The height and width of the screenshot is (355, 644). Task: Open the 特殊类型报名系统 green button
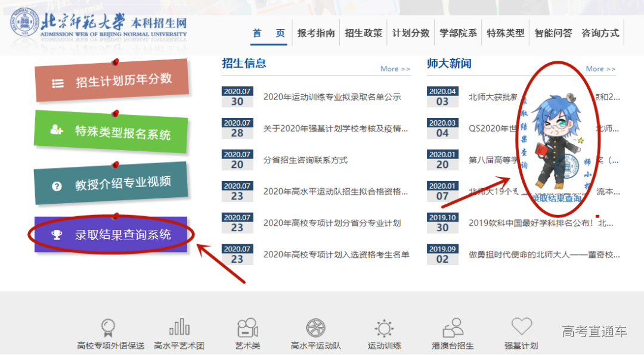[x=112, y=132]
